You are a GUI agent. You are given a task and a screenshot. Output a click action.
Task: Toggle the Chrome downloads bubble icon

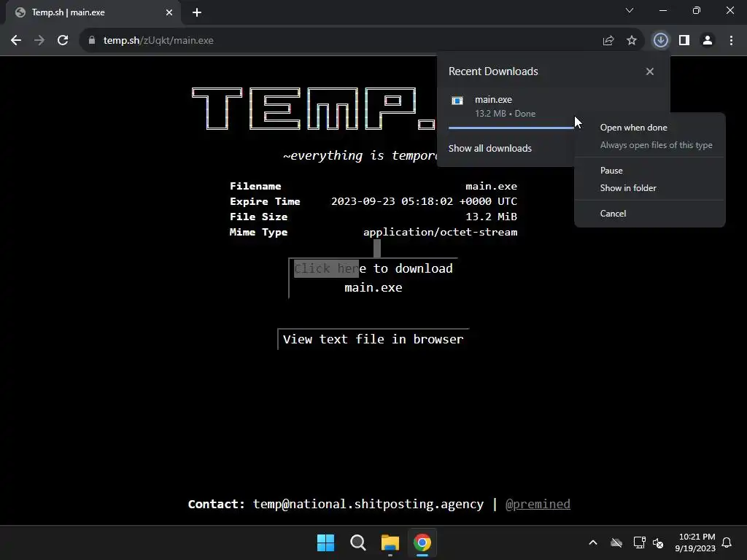[x=661, y=41]
